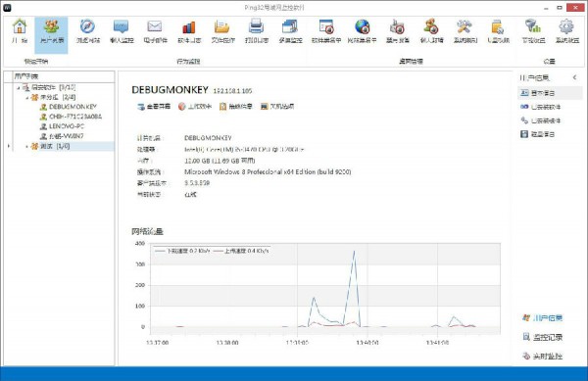
Task: Select Installed Software in right panel
Action: click(541, 107)
